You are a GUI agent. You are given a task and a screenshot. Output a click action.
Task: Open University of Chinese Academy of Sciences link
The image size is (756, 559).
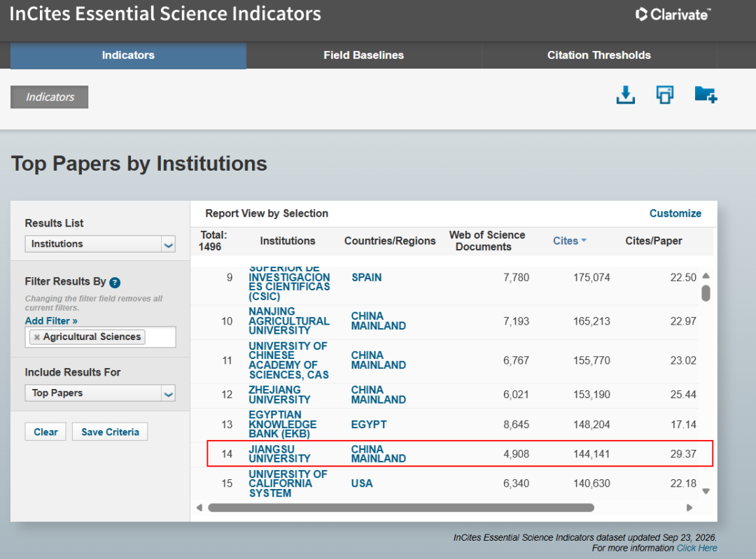[x=289, y=360]
